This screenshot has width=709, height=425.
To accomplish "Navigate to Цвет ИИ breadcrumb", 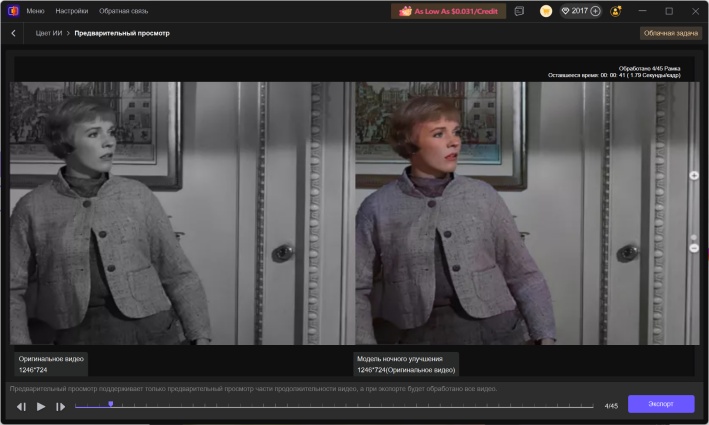I will pyautogui.click(x=49, y=33).
